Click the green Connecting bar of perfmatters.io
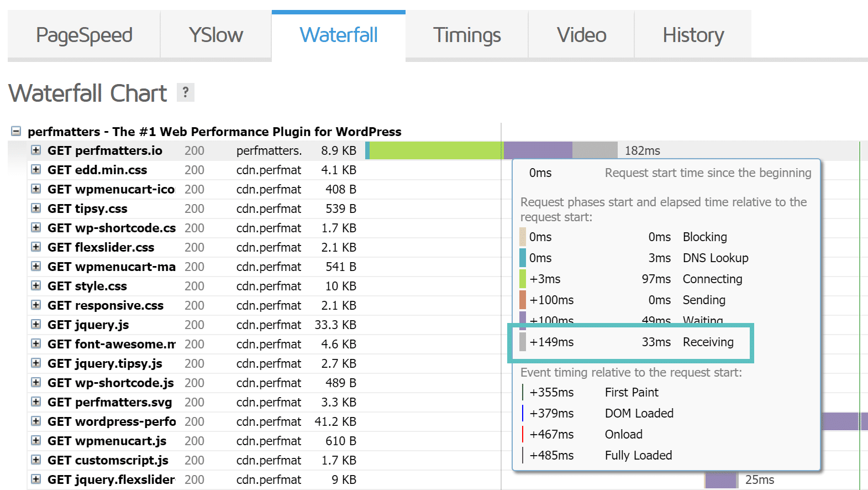 [x=435, y=150]
